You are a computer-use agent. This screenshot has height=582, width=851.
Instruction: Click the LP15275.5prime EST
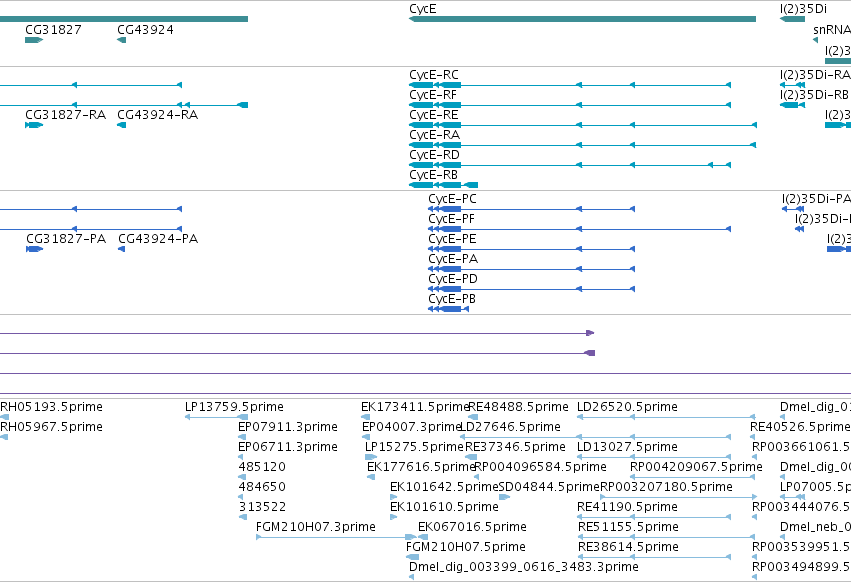point(371,457)
